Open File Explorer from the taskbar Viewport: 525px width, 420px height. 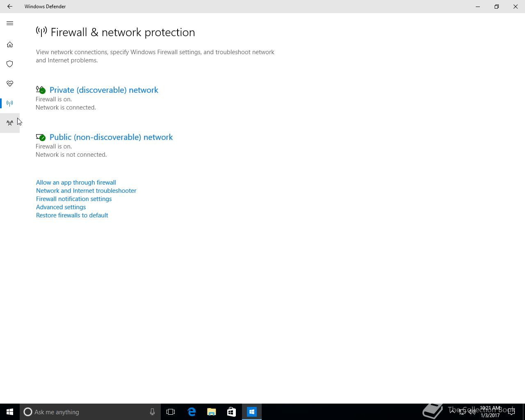pyautogui.click(x=212, y=412)
